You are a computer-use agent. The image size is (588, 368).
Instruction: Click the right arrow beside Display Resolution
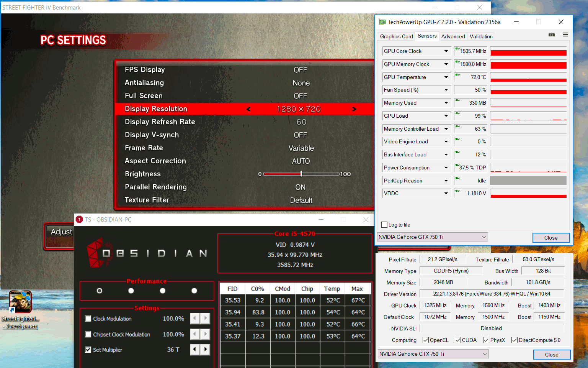tap(354, 109)
